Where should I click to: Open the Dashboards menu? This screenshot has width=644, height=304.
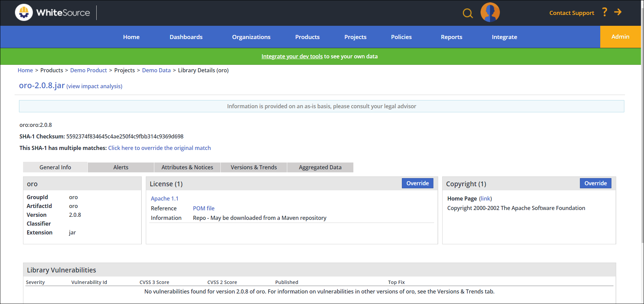186,37
